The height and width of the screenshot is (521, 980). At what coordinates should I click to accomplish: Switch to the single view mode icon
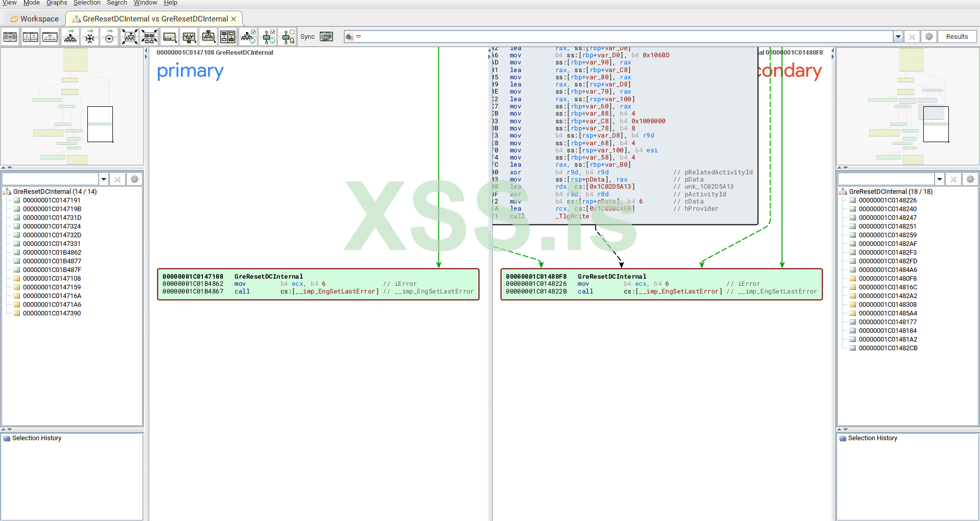50,37
